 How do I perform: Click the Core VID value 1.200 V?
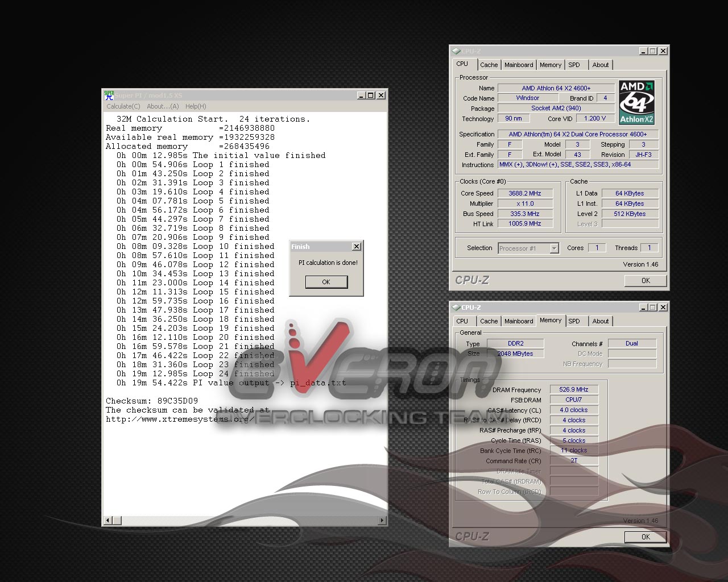coord(595,118)
